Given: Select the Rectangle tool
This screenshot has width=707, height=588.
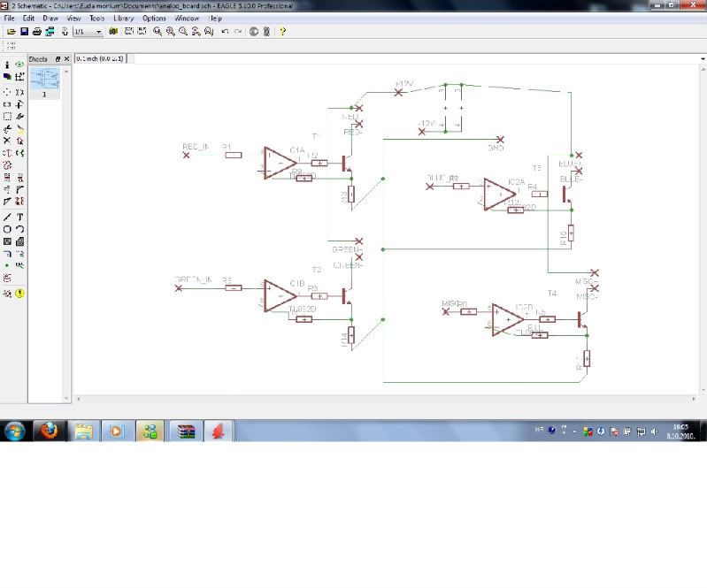Looking at the screenshot, I should 7,242.
